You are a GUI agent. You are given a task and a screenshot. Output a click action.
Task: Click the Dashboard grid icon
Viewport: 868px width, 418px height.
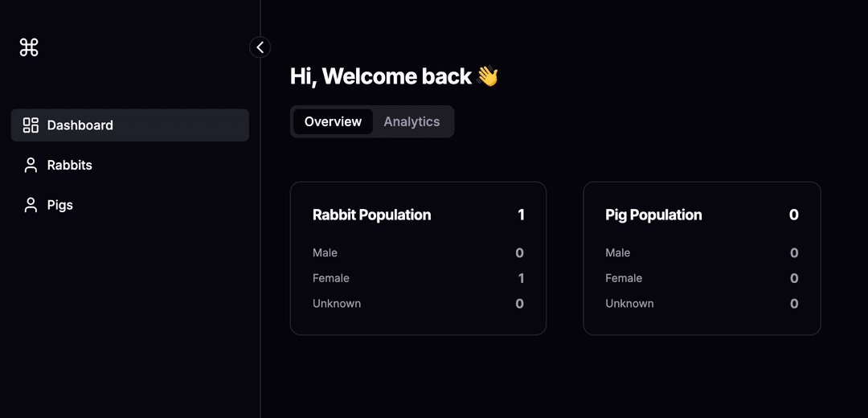(x=31, y=125)
